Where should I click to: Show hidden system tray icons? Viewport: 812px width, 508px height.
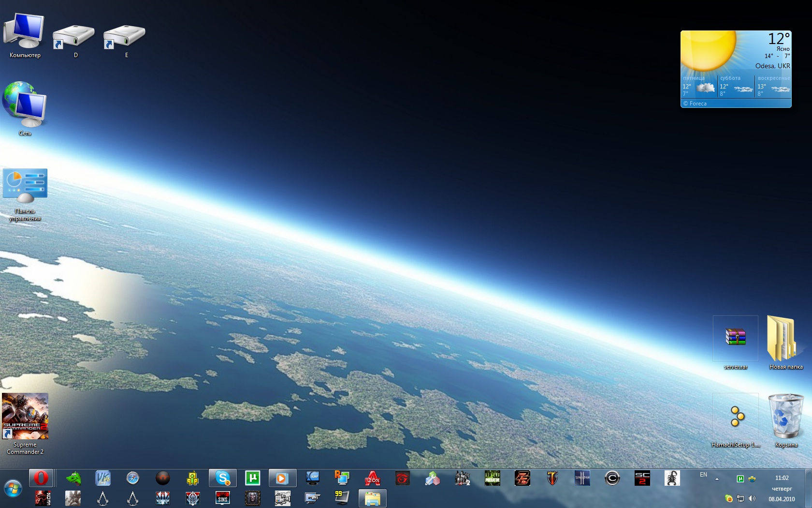717,479
